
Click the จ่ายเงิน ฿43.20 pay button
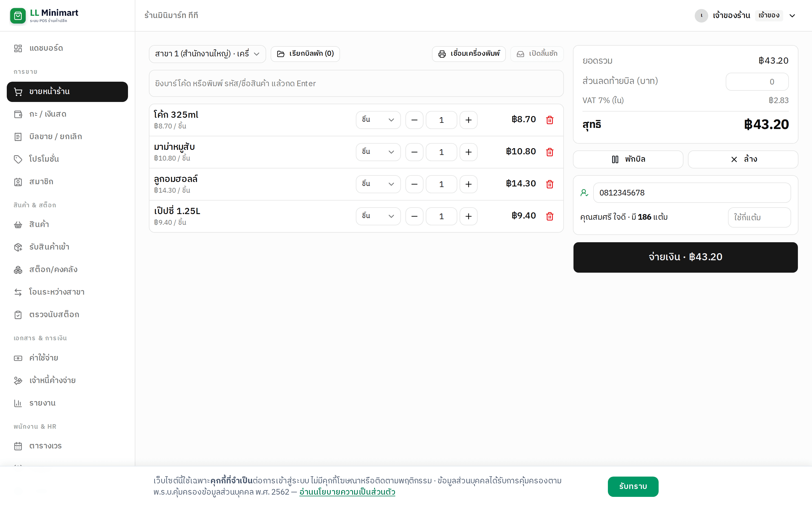685,257
